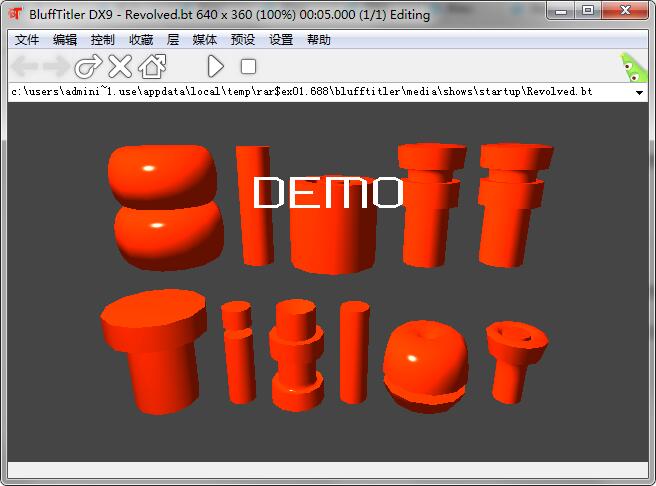Open the 收藏 menu
This screenshot has height=486, width=656.
click(141, 40)
